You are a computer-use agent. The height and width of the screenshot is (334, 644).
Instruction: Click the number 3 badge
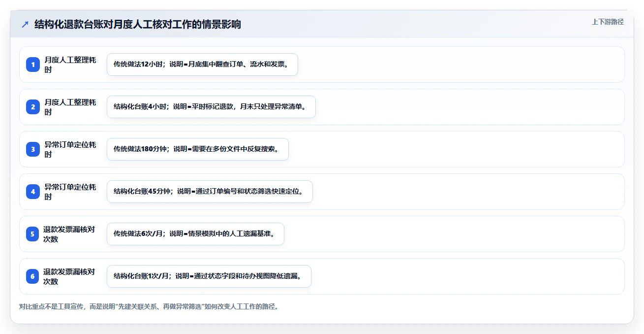click(33, 149)
